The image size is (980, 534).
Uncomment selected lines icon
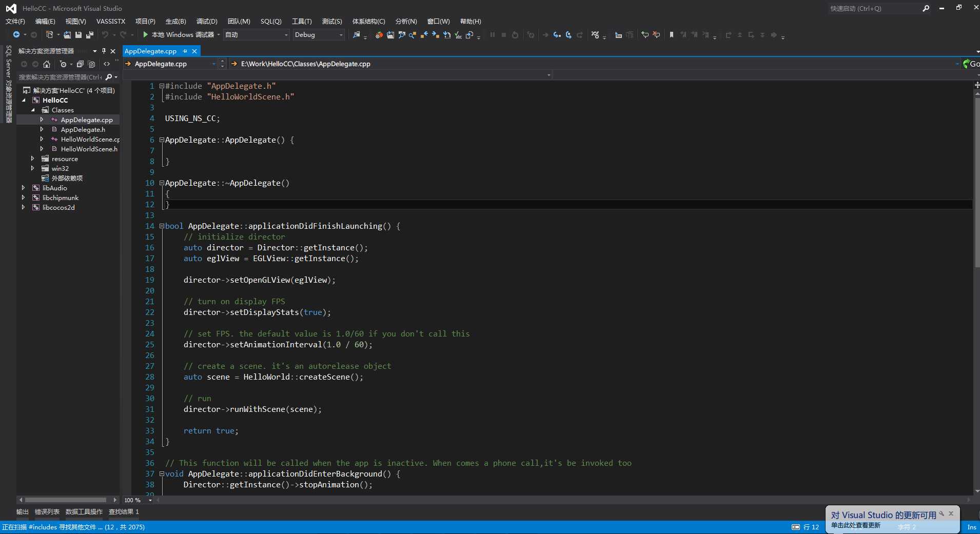pos(656,35)
